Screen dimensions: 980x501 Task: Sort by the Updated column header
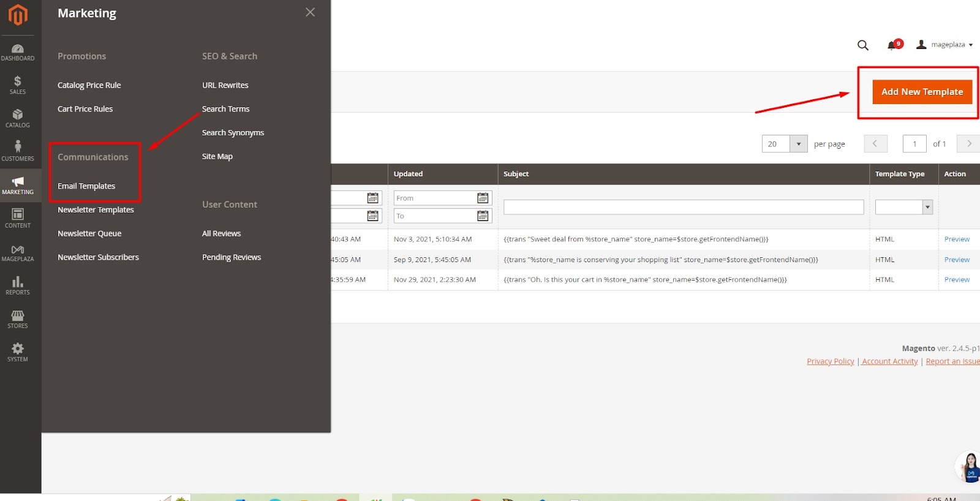tap(443, 174)
